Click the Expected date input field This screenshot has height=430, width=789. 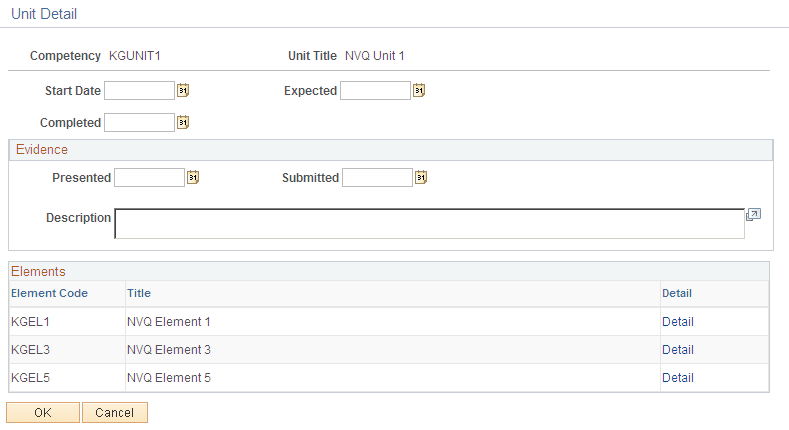tap(375, 91)
